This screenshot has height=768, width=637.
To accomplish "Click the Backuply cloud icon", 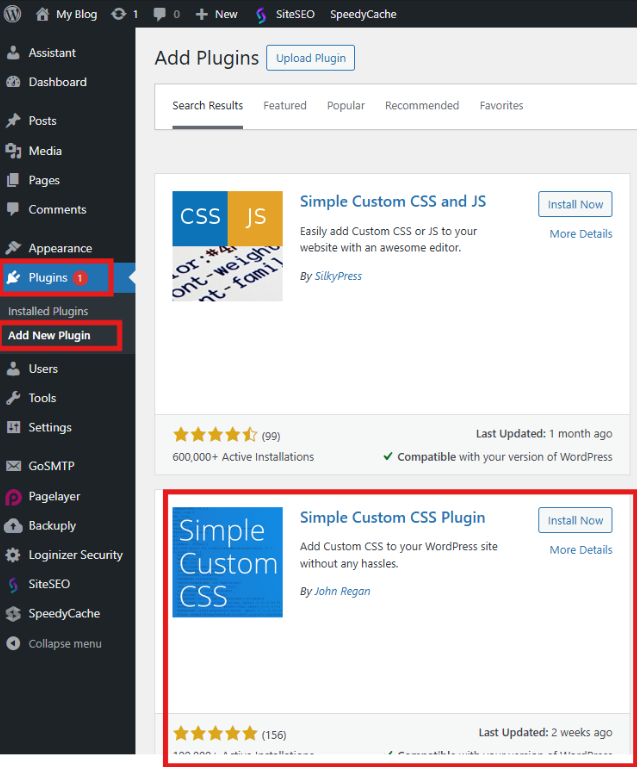I will click(x=13, y=526).
